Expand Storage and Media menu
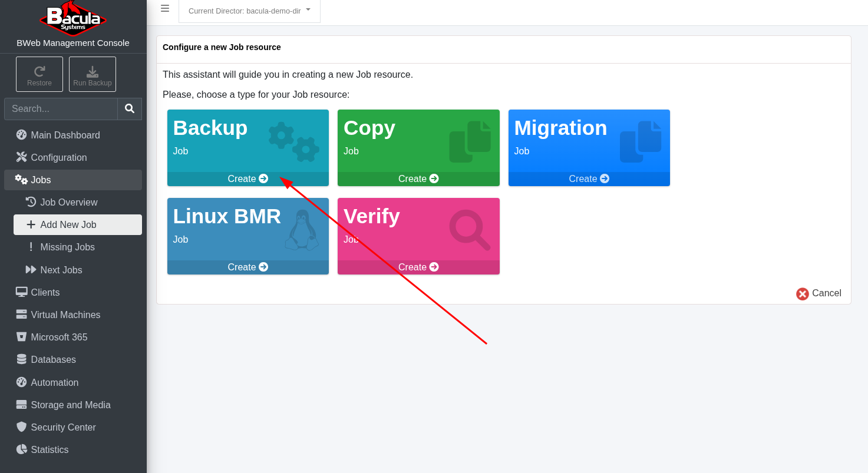Image resolution: width=868 pixels, height=473 pixels. (x=71, y=405)
